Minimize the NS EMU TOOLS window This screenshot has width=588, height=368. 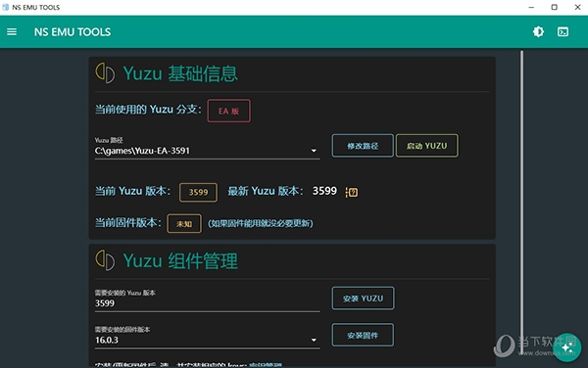click(x=531, y=7)
